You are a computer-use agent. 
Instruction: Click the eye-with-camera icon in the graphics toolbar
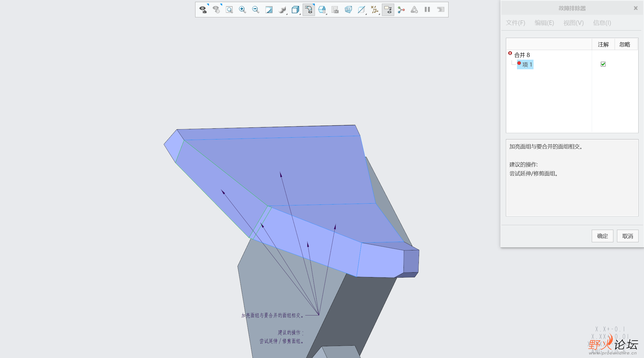click(203, 10)
